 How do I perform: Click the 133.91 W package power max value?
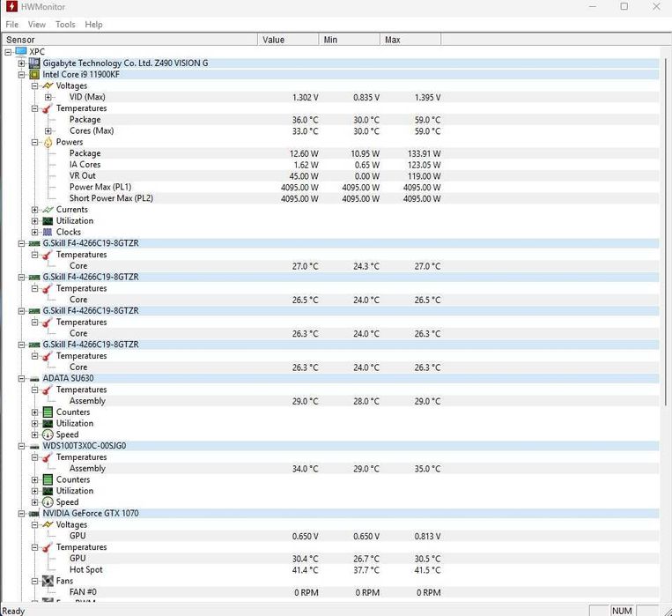(x=425, y=153)
